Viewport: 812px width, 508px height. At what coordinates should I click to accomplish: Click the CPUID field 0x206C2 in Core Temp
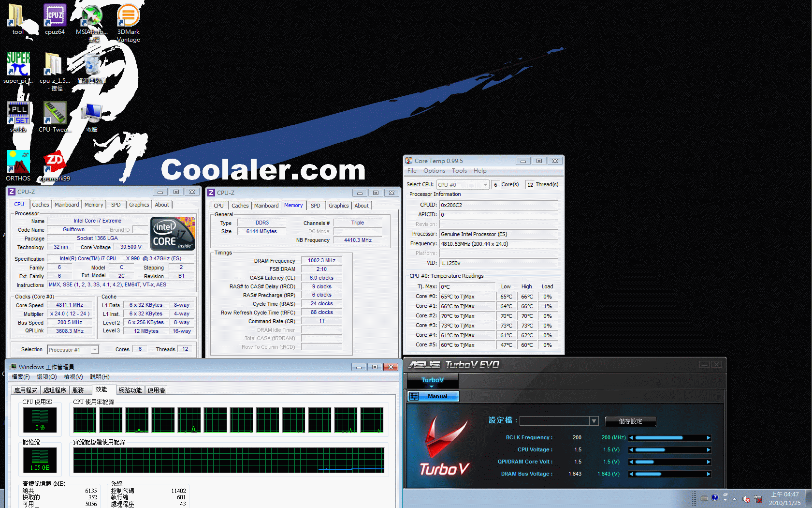tap(498, 205)
